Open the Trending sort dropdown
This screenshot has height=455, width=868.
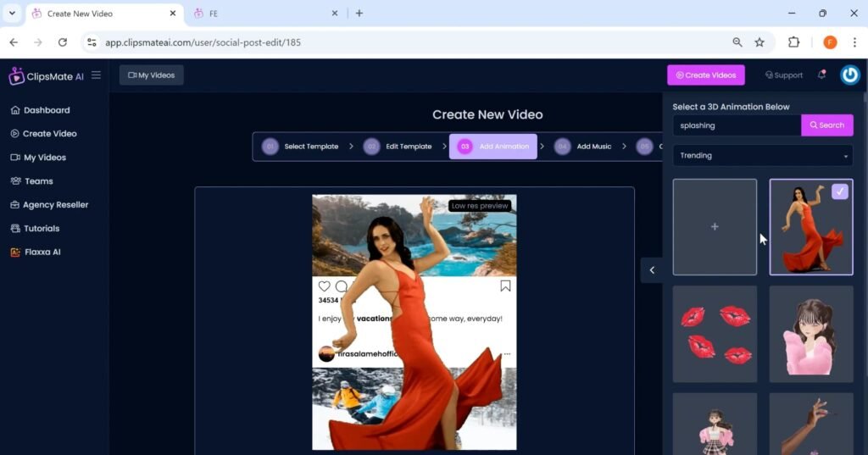click(x=762, y=156)
